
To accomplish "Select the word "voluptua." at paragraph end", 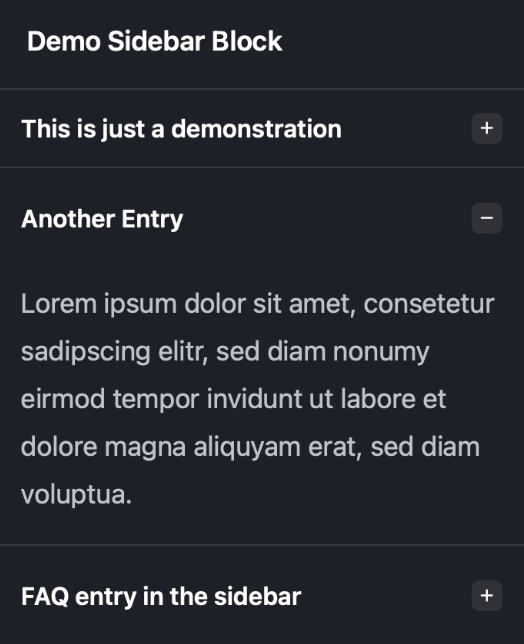I will click(76, 494).
